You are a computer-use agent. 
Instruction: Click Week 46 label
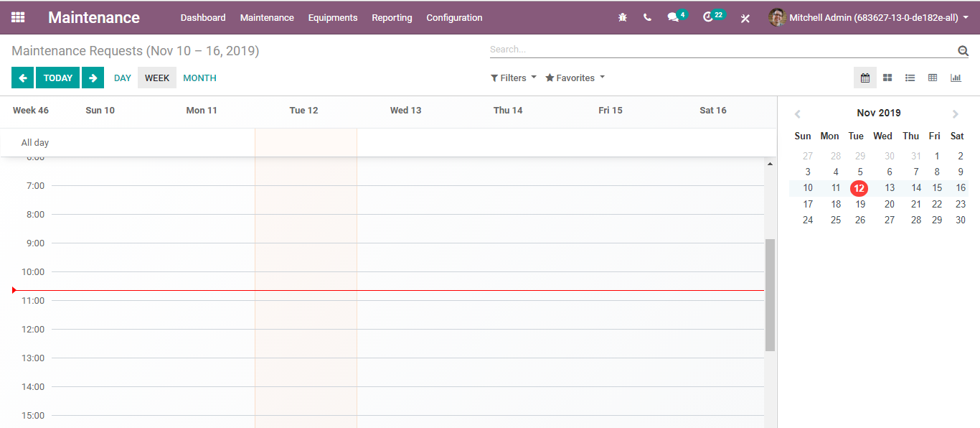coord(31,110)
